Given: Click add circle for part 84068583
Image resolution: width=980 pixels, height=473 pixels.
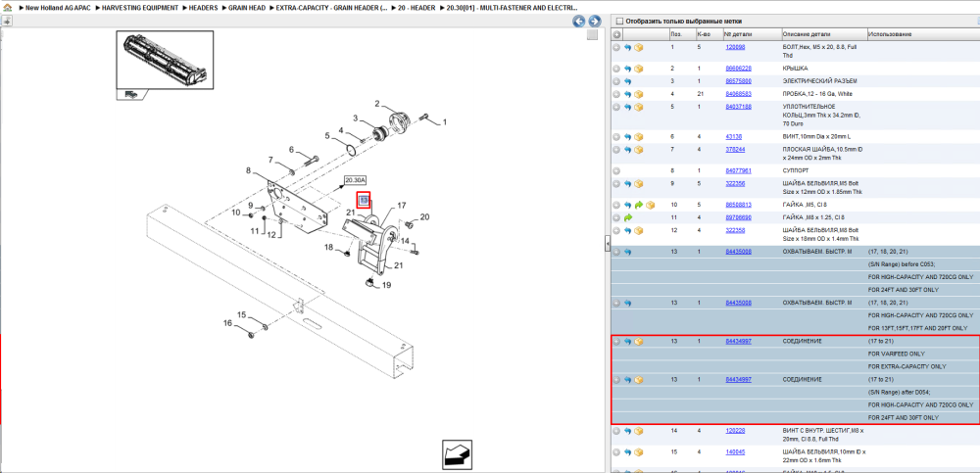Looking at the screenshot, I should point(616,94).
